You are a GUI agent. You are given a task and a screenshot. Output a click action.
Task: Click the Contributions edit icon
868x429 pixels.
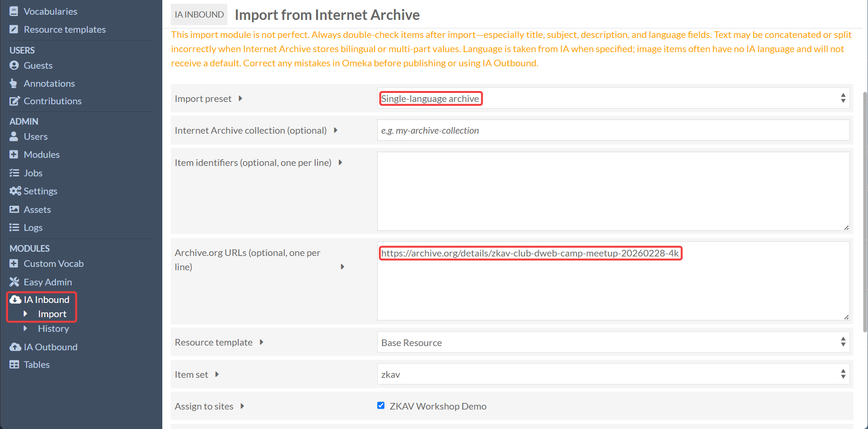point(14,101)
